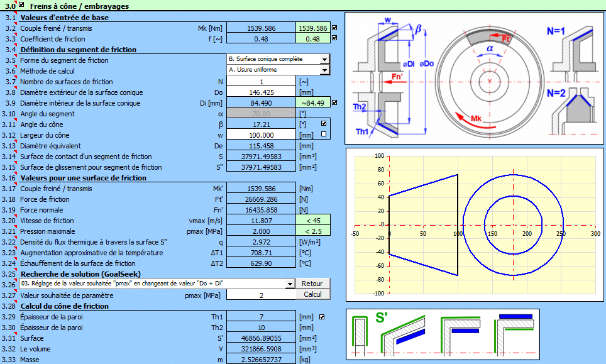Toggle the section 3.0 header checkbox

click(x=22, y=6)
